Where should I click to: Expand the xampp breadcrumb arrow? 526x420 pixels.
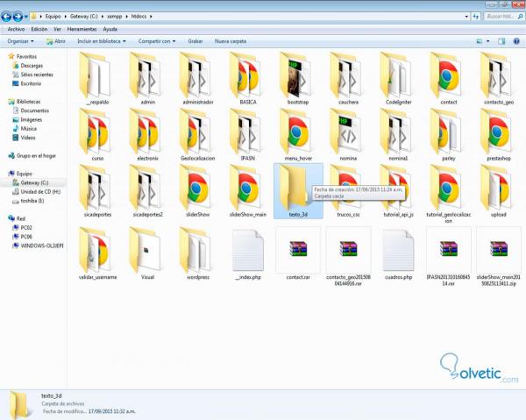[x=126, y=16]
